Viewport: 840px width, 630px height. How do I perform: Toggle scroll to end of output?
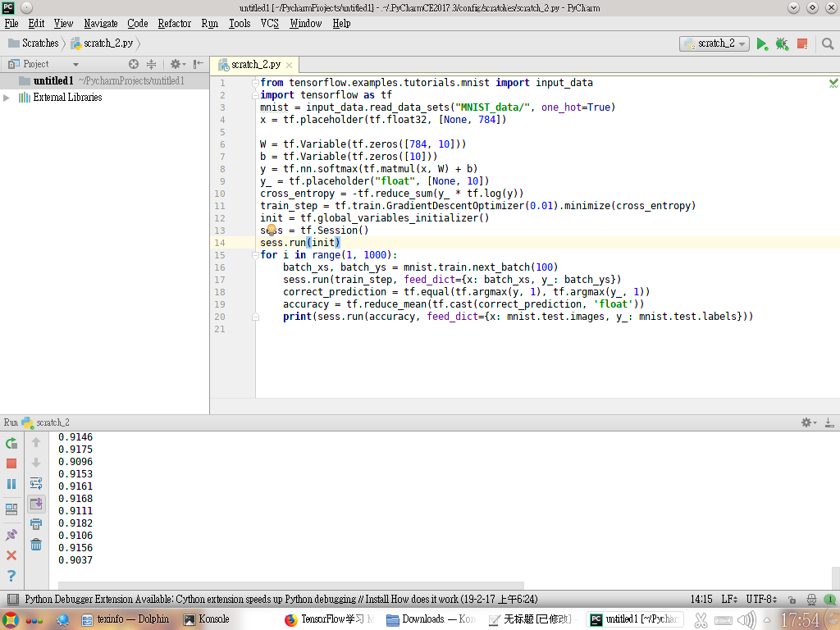(x=36, y=504)
